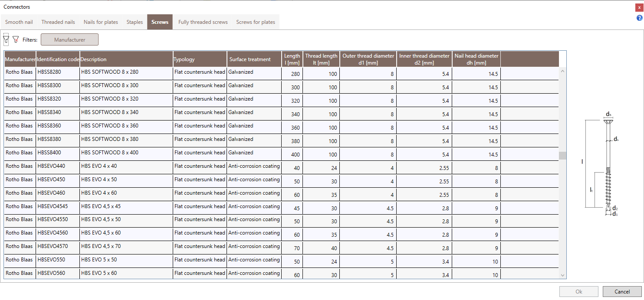Go to Fully threaded screws tab
This screenshot has height=300, width=644.
point(203,22)
